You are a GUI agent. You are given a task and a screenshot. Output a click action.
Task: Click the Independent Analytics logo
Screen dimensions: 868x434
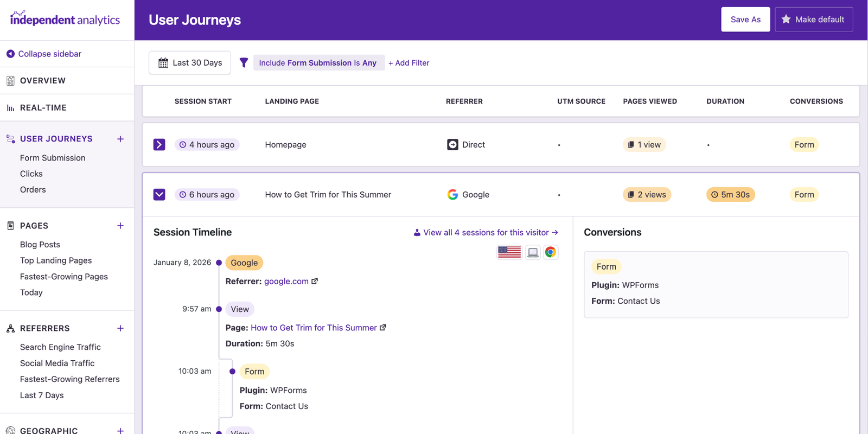click(65, 19)
